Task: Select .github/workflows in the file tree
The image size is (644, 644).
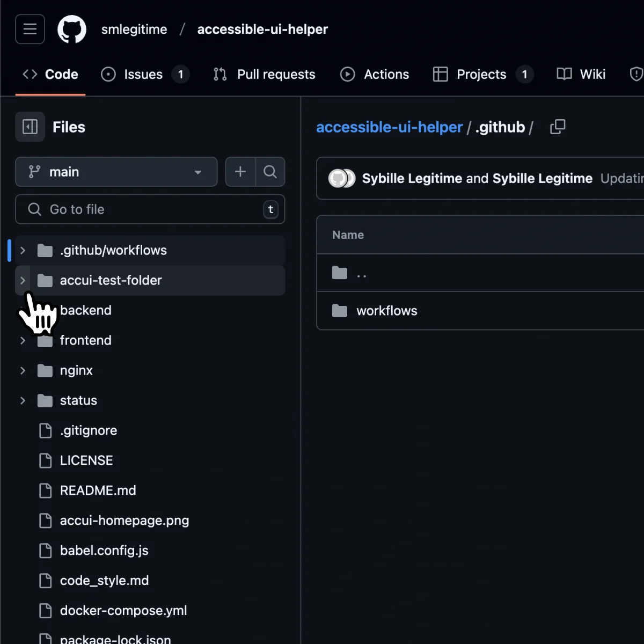Action: click(x=150, y=250)
